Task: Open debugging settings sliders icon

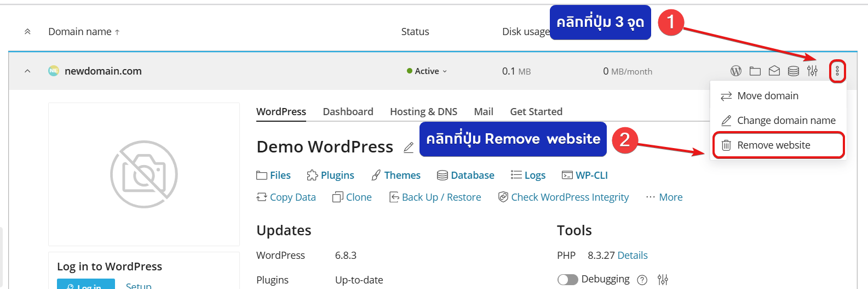Action: click(663, 280)
